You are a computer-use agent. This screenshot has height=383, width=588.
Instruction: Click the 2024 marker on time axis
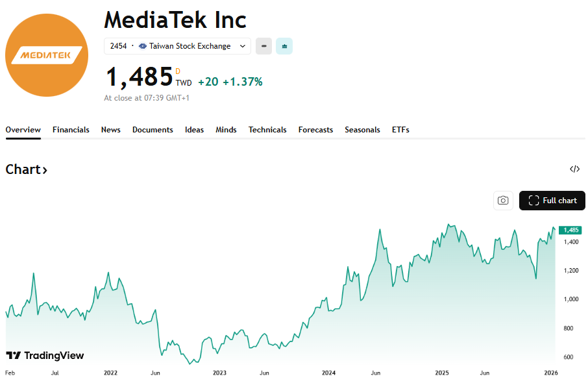(328, 373)
